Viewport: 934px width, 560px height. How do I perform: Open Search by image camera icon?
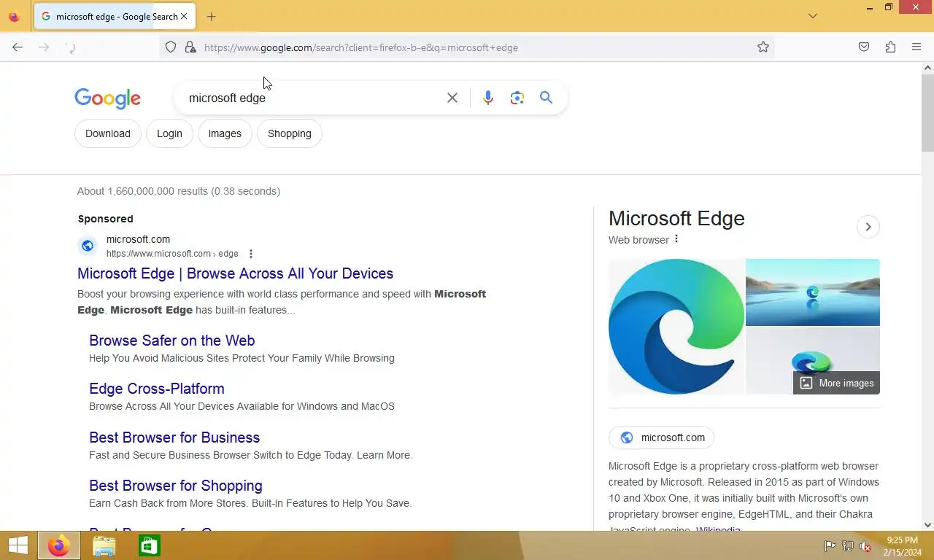(x=517, y=98)
